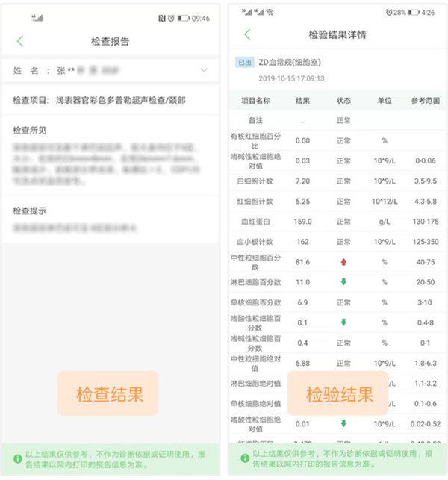Tap the 状态 column header
The image size is (448, 480).
pos(343,101)
